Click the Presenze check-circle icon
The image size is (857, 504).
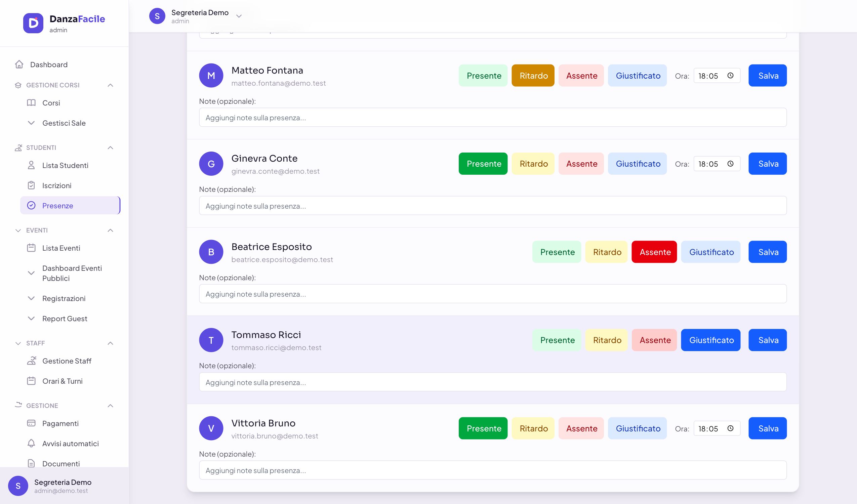pyautogui.click(x=31, y=205)
